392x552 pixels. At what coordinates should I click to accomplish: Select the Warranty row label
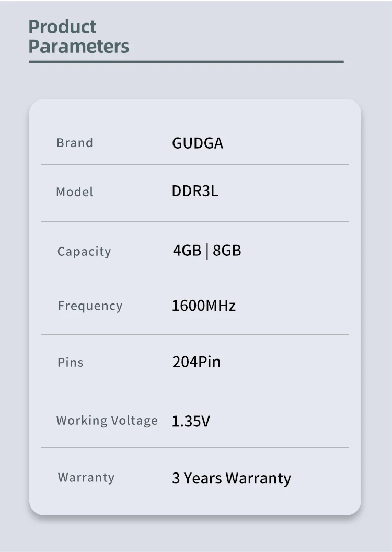(x=86, y=477)
